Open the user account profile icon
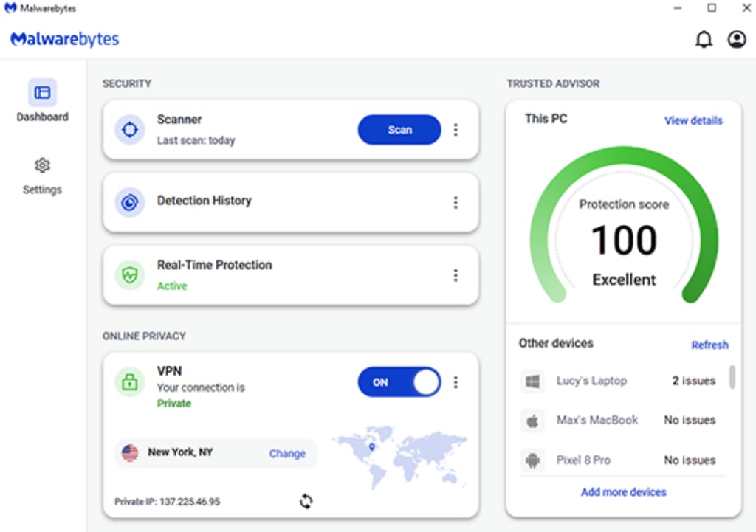This screenshot has width=756, height=532. tap(737, 40)
